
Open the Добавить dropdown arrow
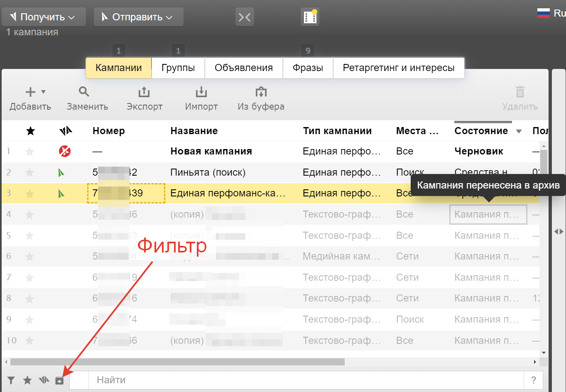pyautogui.click(x=43, y=92)
